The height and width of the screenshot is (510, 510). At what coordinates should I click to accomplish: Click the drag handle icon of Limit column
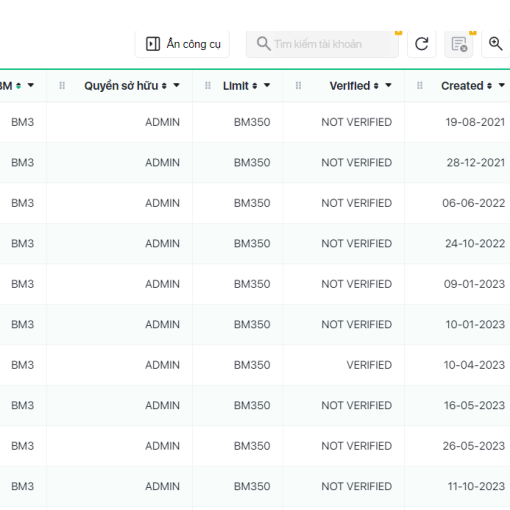(x=208, y=86)
